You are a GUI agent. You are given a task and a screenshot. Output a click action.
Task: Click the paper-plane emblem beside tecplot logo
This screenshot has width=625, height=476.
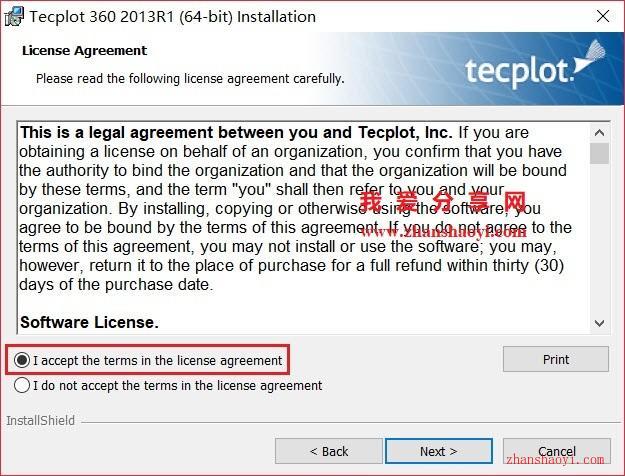(x=590, y=57)
